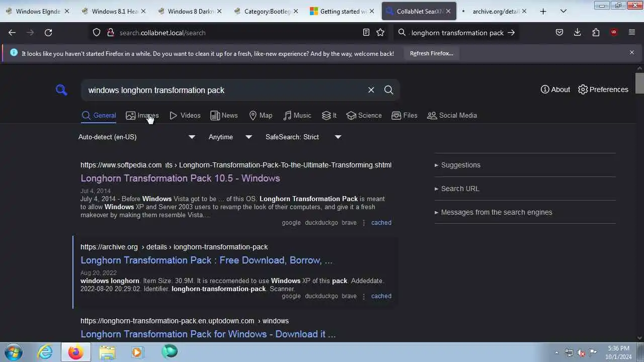Open Firefox downloads panel
Viewport: 644px width, 362px height.
[x=577, y=33]
